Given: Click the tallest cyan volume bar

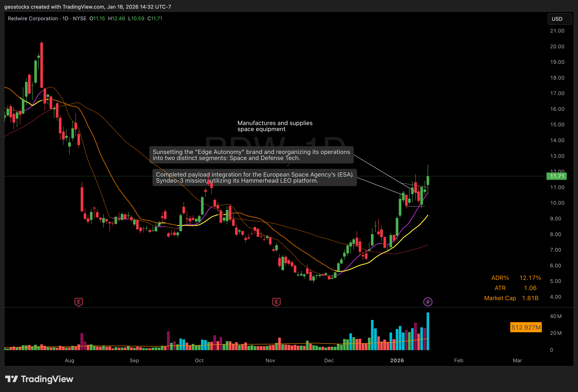Looking at the screenshot, I should coord(428,331).
